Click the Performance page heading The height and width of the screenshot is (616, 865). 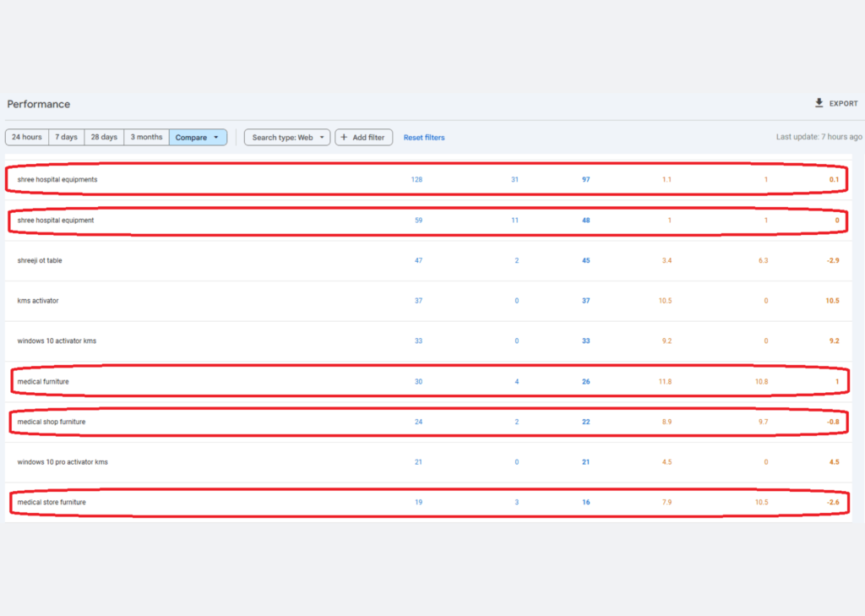39,104
